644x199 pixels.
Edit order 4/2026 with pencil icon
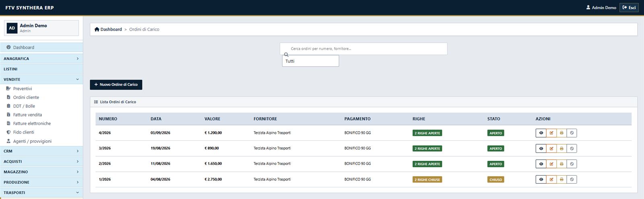pyautogui.click(x=551, y=133)
